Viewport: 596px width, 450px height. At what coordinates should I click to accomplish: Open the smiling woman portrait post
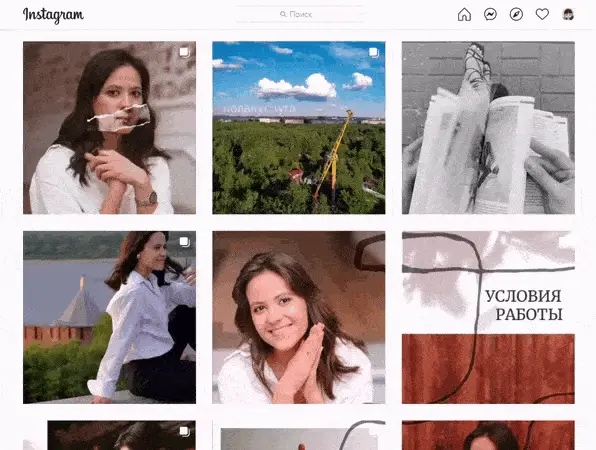[299, 317]
